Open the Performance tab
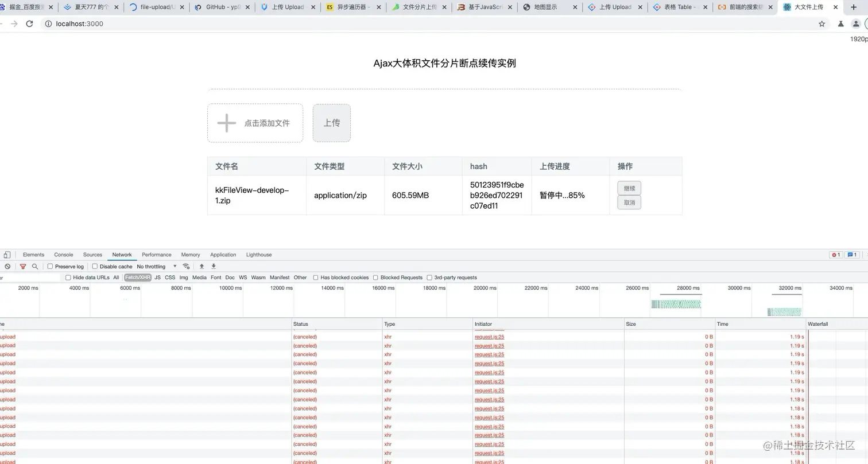The height and width of the screenshot is (464, 868). pos(157,255)
